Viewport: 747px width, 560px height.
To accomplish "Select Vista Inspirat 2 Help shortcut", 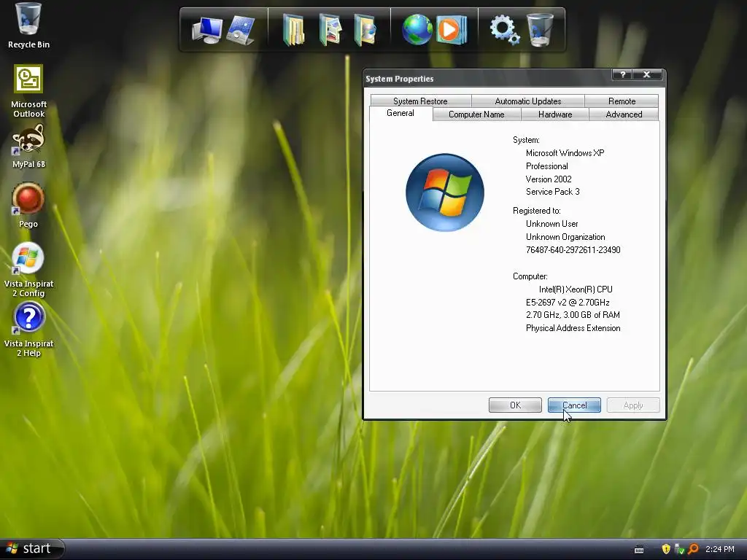I will coord(28,330).
